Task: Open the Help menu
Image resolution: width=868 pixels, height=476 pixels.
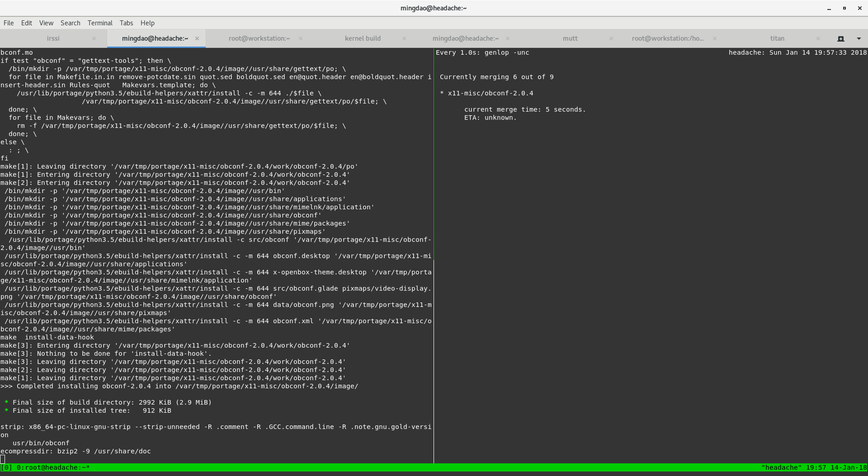Action: coord(147,23)
